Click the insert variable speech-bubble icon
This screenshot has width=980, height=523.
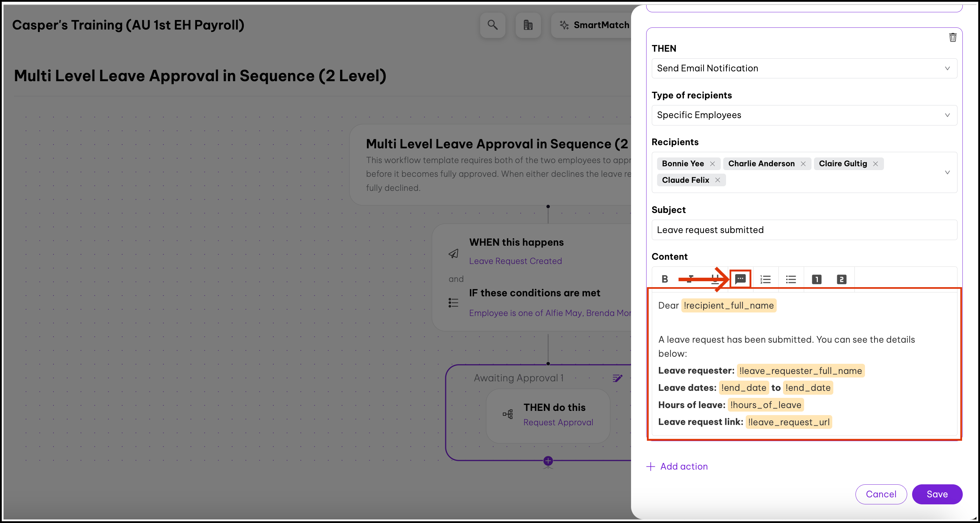740,279
